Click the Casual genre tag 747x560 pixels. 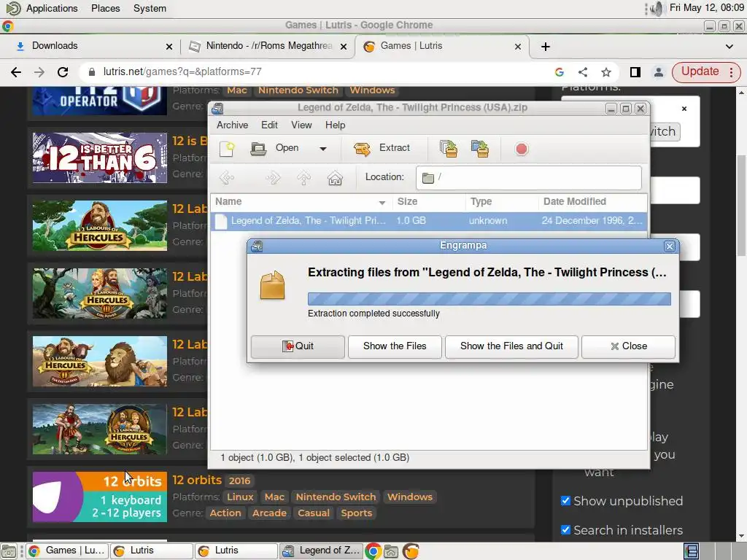click(x=314, y=513)
